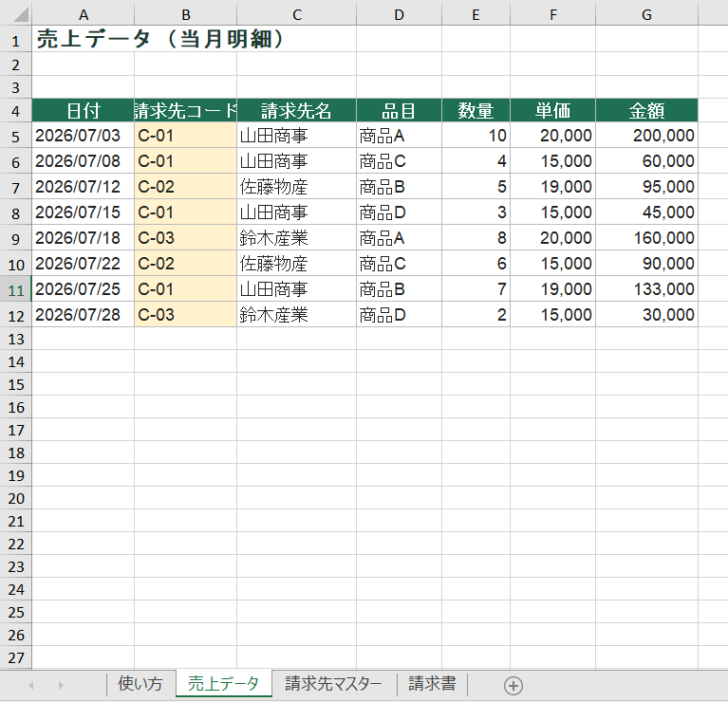This screenshot has width=728, height=702.
Task: Click 商品B in the 2026/07/25 row
Action: point(399,289)
